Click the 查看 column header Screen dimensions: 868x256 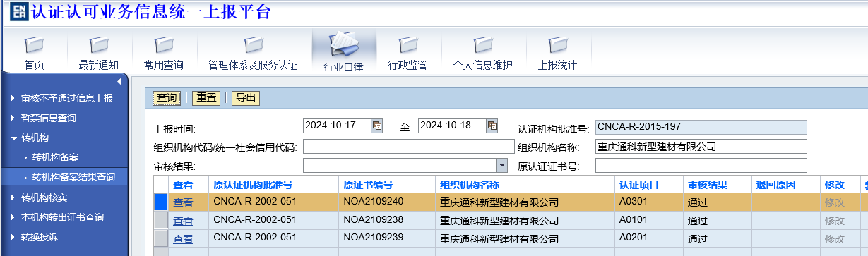coord(188,185)
